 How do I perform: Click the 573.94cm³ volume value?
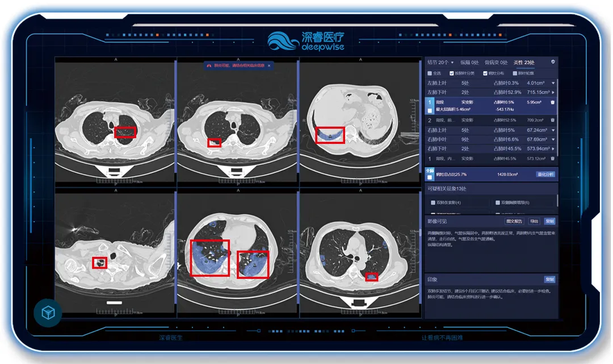tap(538, 149)
